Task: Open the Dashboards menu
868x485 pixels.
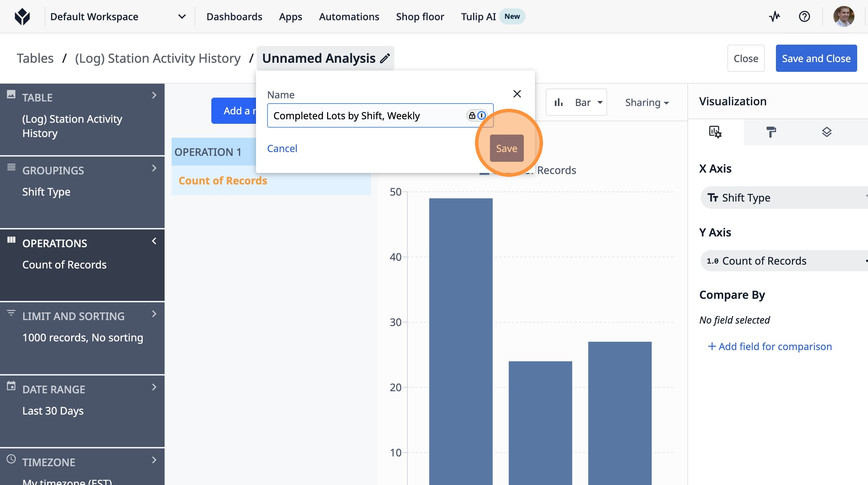Action: click(234, 16)
